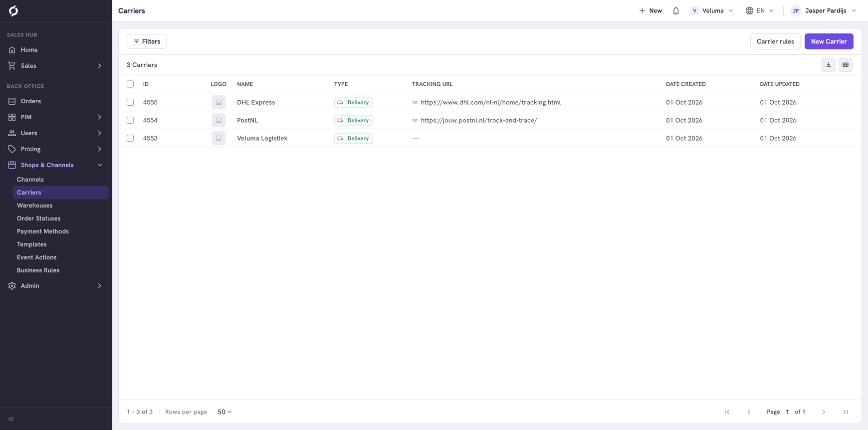
Task: Open Jasper Pardijs account menu
Action: 823,11
